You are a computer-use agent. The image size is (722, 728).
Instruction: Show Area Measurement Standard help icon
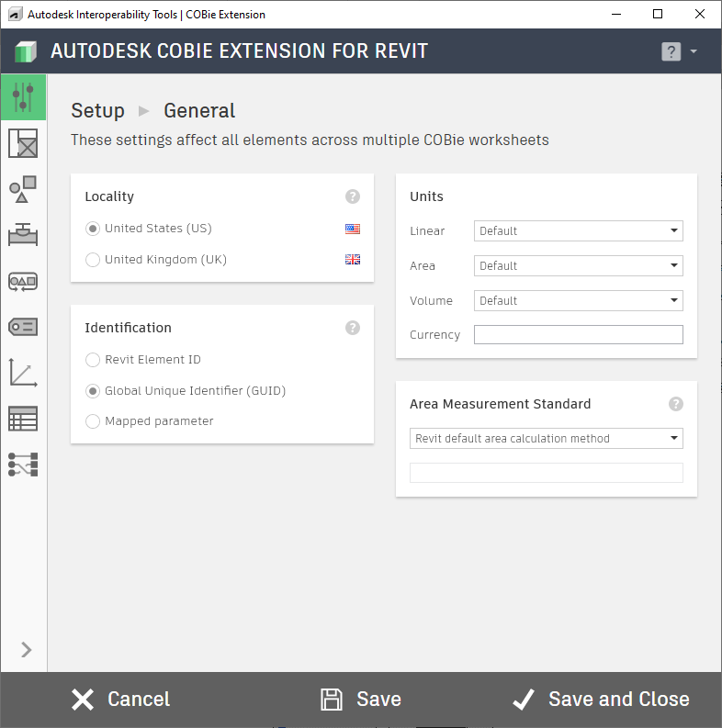[x=676, y=404]
